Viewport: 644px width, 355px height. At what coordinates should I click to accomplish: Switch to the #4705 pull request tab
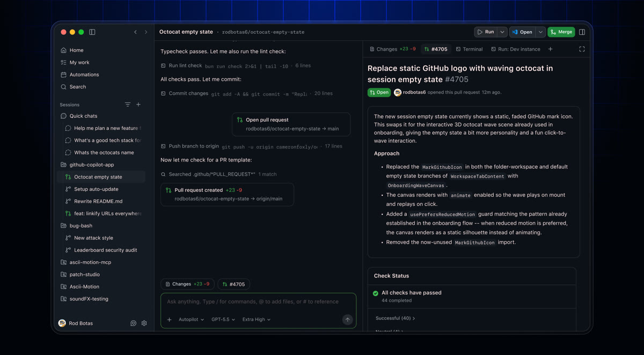click(436, 49)
